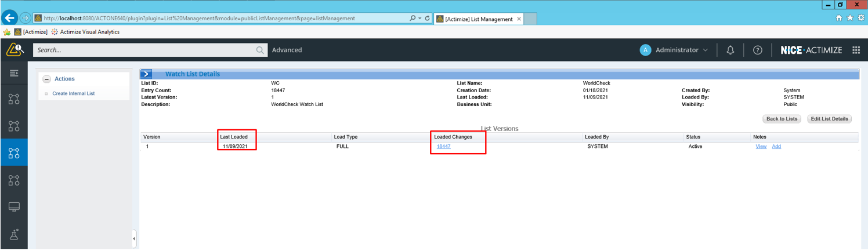Click the page refresh icon in address bar
Viewport: 868px width, 251px height.
pyautogui.click(x=428, y=19)
